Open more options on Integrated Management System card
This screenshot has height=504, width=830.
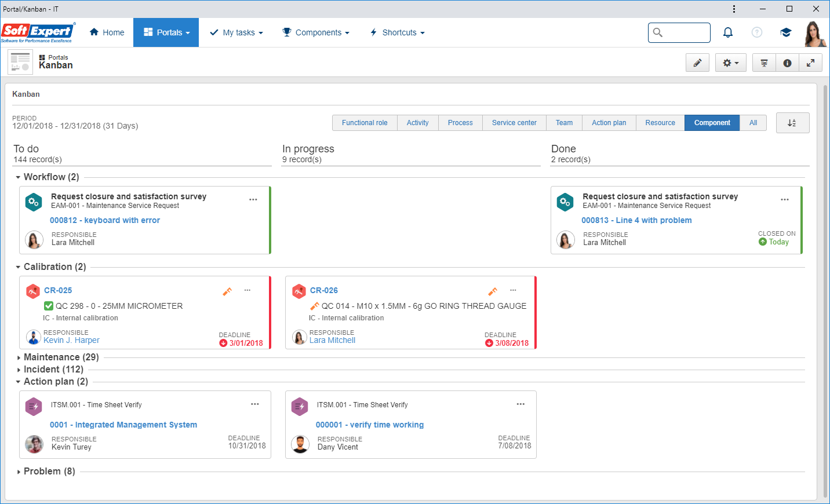(x=255, y=404)
